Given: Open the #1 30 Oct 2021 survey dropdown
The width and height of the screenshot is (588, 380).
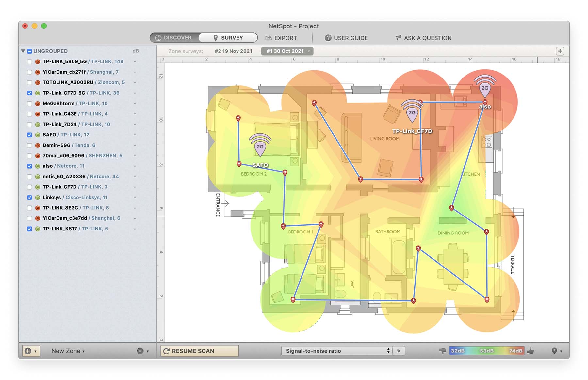Looking at the screenshot, I should 287,51.
